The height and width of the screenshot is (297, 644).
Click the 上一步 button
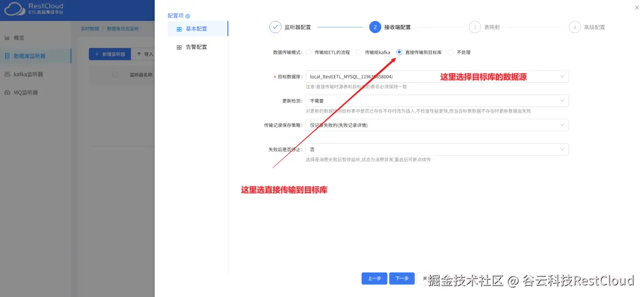(374, 278)
